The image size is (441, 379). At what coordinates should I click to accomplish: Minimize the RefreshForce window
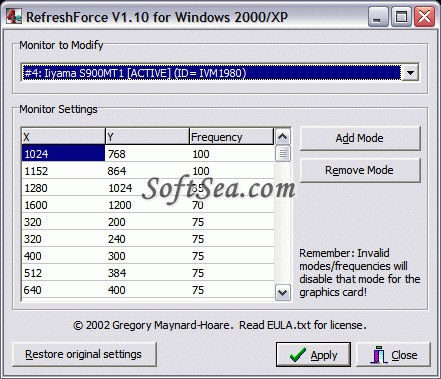pyautogui.click(x=378, y=16)
